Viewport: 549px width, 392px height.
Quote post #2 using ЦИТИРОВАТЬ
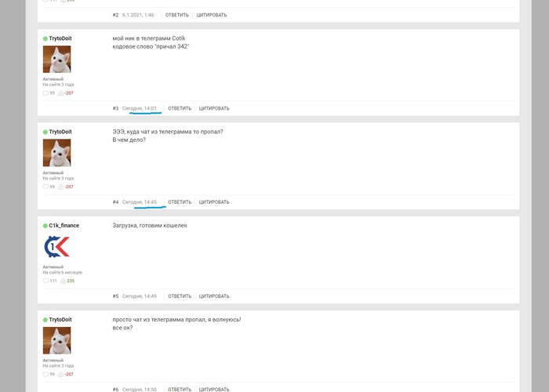pos(212,15)
